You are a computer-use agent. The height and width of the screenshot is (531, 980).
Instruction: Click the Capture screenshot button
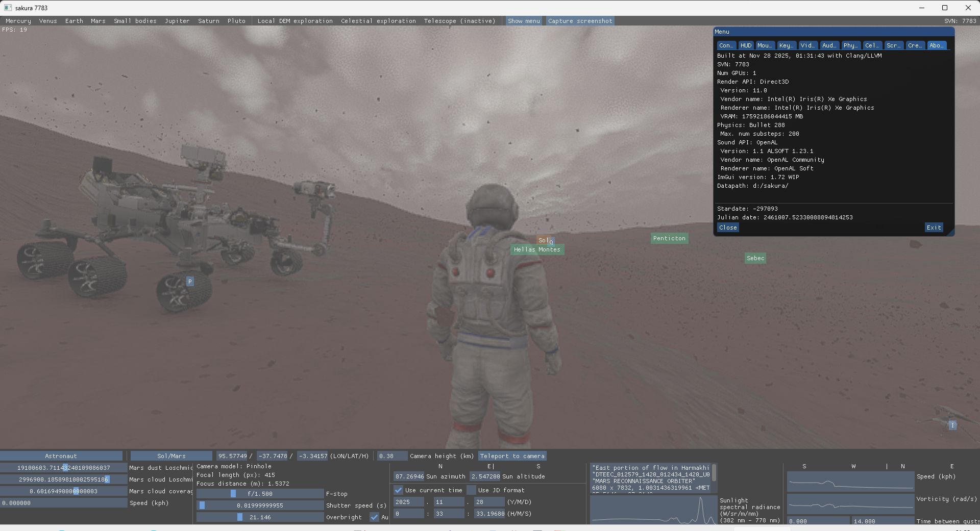tap(580, 21)
